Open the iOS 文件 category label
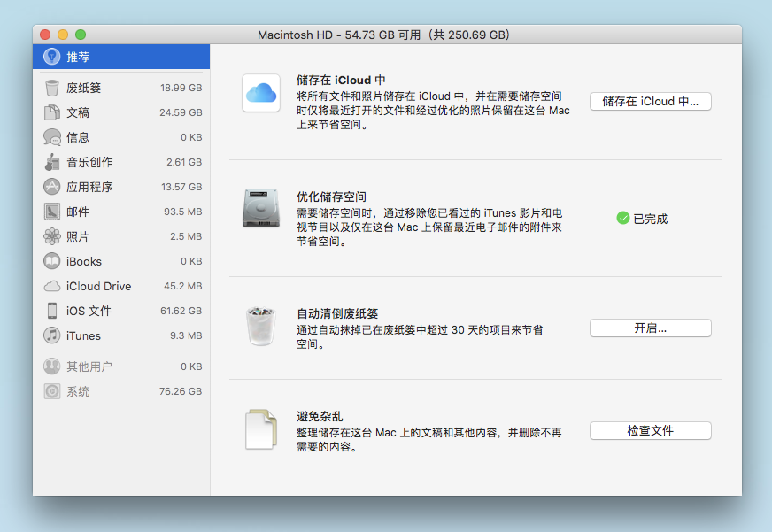The image size is (772, 532). click(89, 311)
